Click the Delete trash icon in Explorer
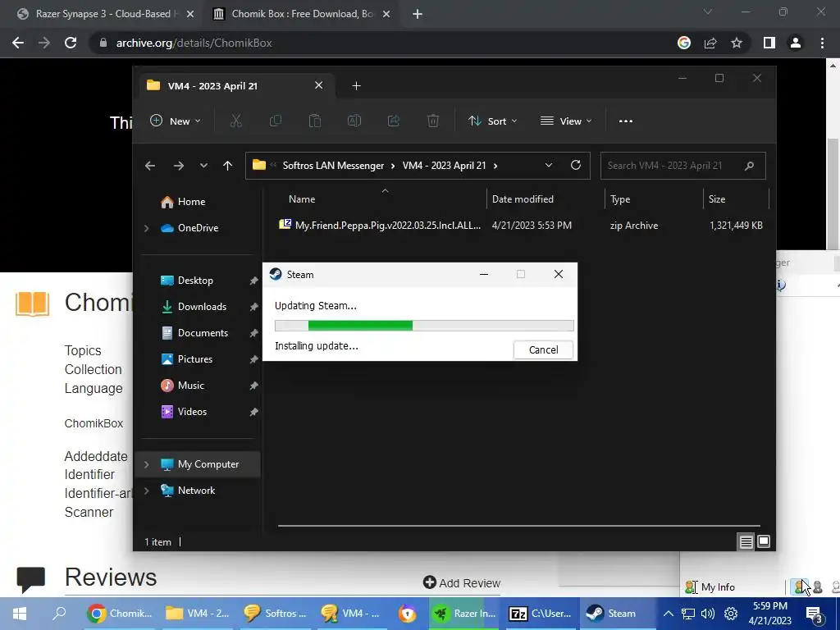Screen dimensions: 840x630 (433, 121)
